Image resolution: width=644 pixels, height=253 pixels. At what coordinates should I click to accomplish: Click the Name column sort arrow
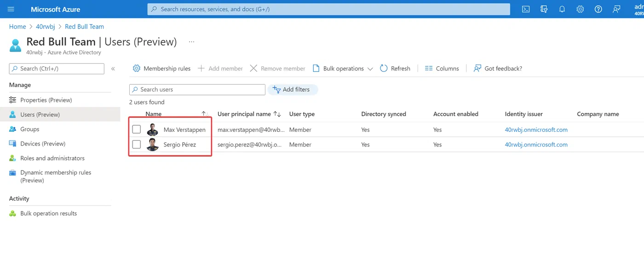click(204, 114)
